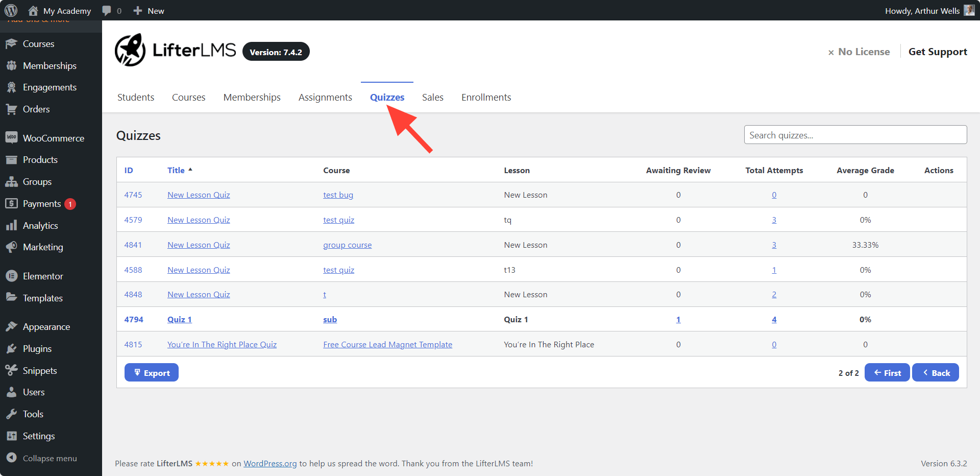The height and width of the screenshot is (476, 980).
Task: Switch to the Memberships reporting tab
Action: point(252,97)
